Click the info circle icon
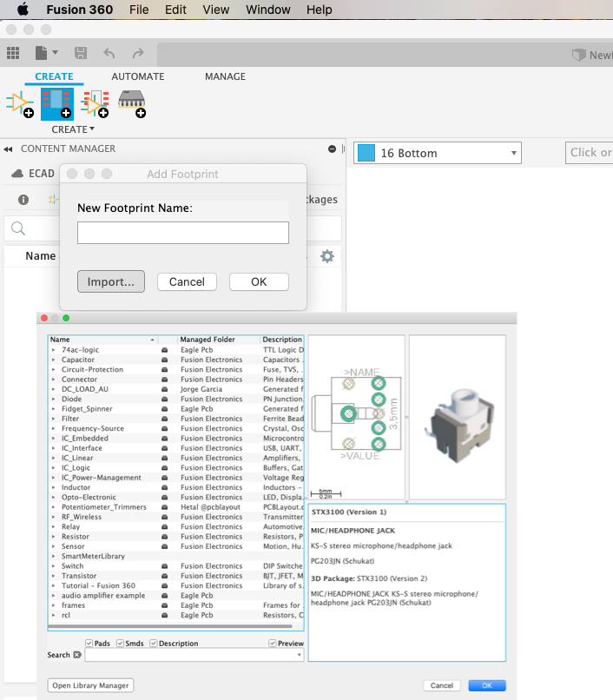Screen dimensions: 613x700 point(23,200)
